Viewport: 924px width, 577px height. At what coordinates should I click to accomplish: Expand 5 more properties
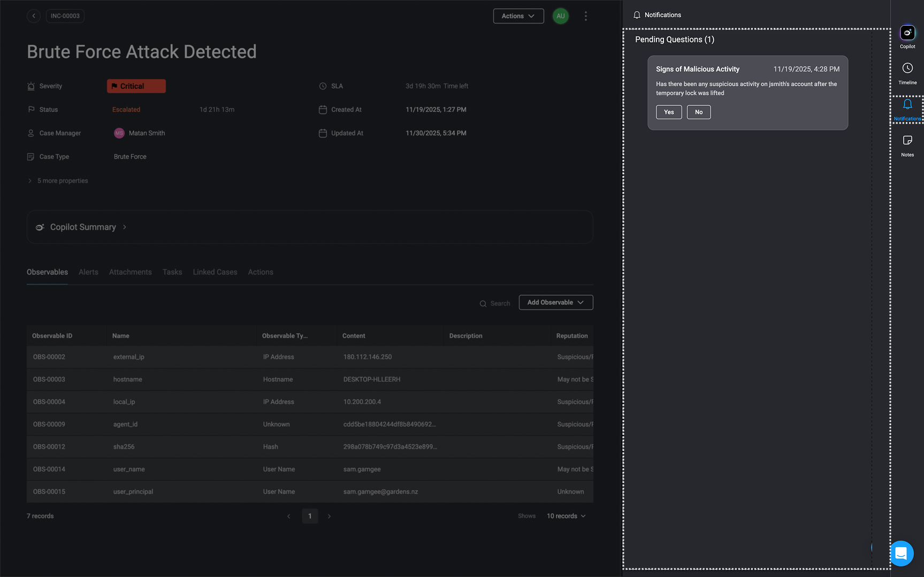[58, 181]
